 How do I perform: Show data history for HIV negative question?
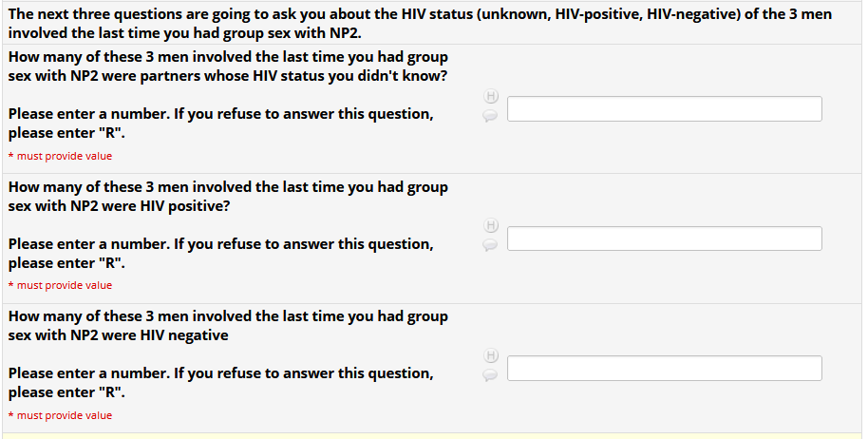[x=491, y=355]
